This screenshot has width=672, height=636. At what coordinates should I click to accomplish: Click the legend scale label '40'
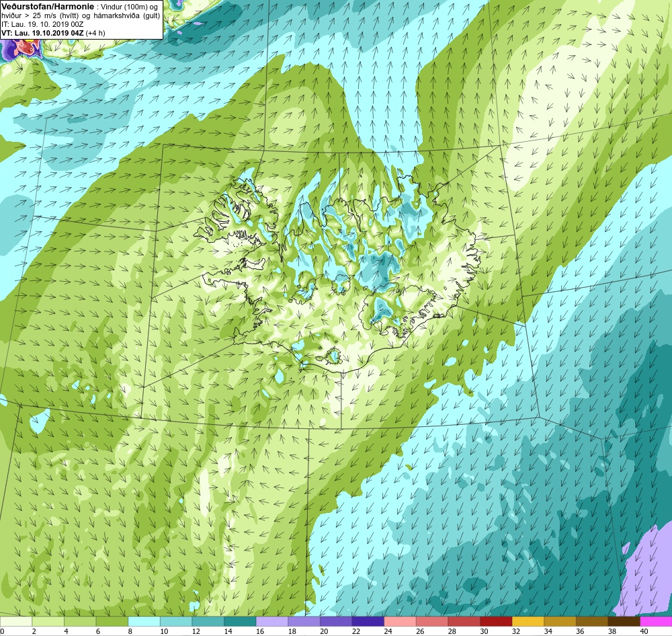(644, 631)
